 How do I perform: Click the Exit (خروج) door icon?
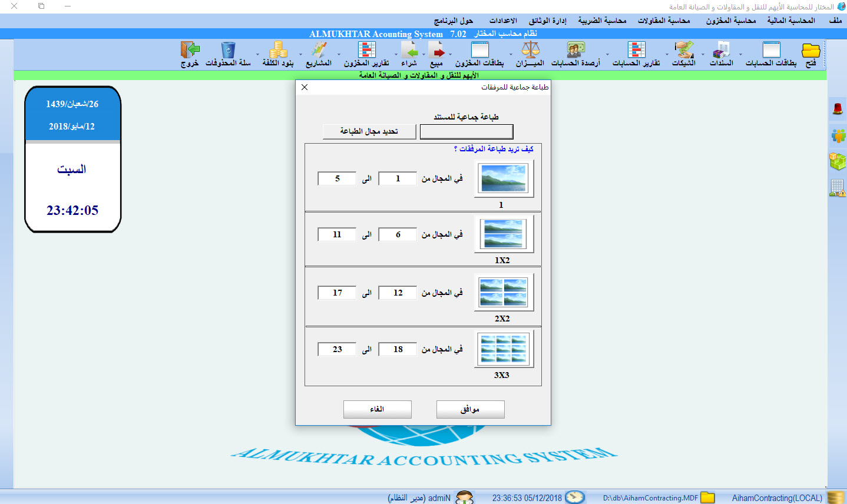click(190, 51)
